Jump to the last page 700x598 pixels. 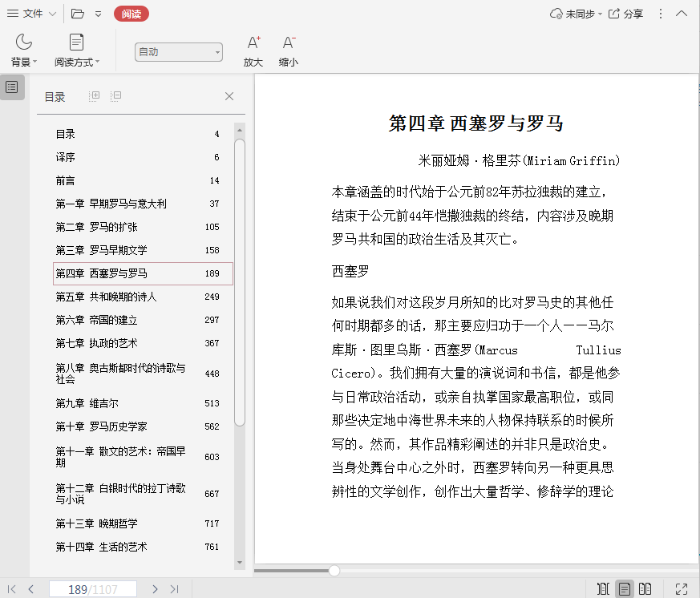[x=174, y=589]
